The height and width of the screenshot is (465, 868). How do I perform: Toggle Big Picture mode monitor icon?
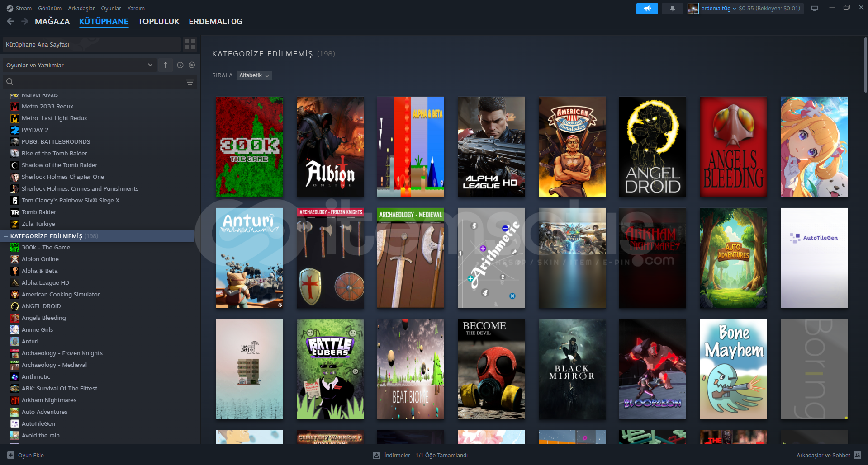pyautogui.click(x=814, y=9)
